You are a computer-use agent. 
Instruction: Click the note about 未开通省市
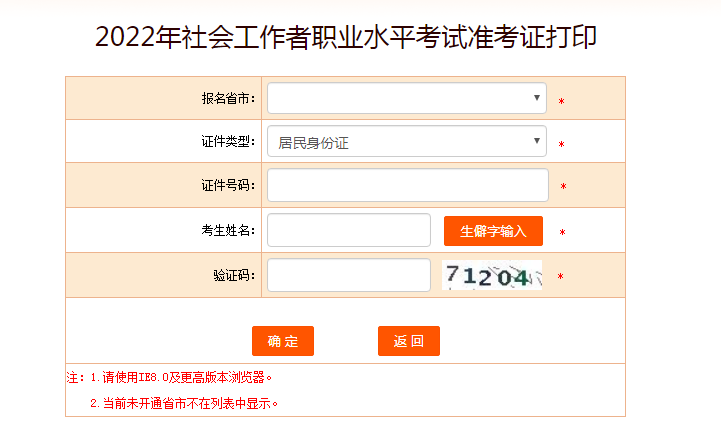pos(184,404)
